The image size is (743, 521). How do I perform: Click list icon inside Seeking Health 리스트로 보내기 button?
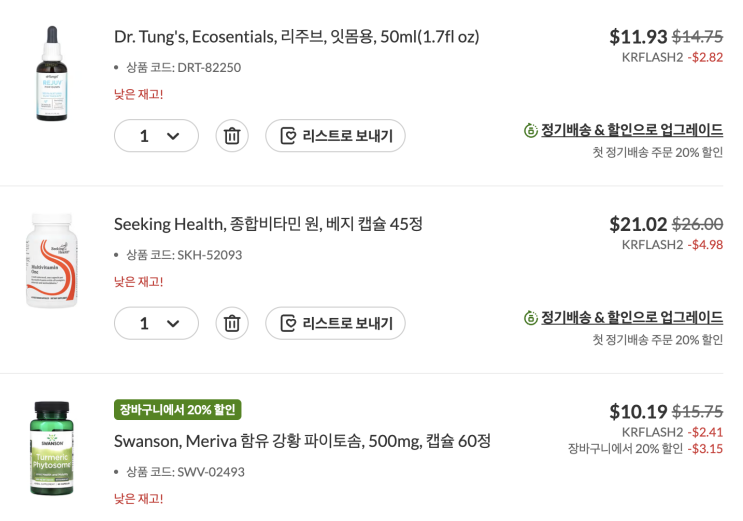point(289,323)
